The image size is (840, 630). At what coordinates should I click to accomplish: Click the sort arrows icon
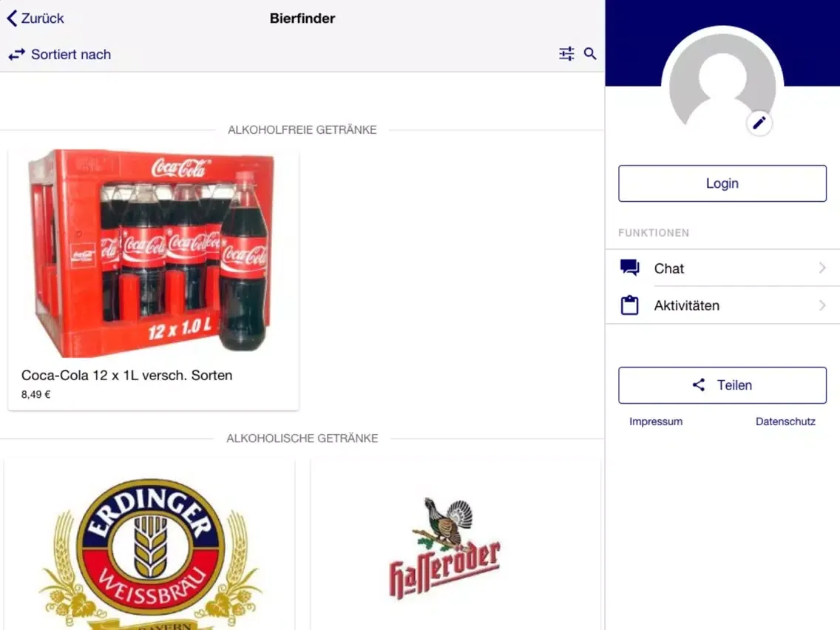(x=16, y=54)
